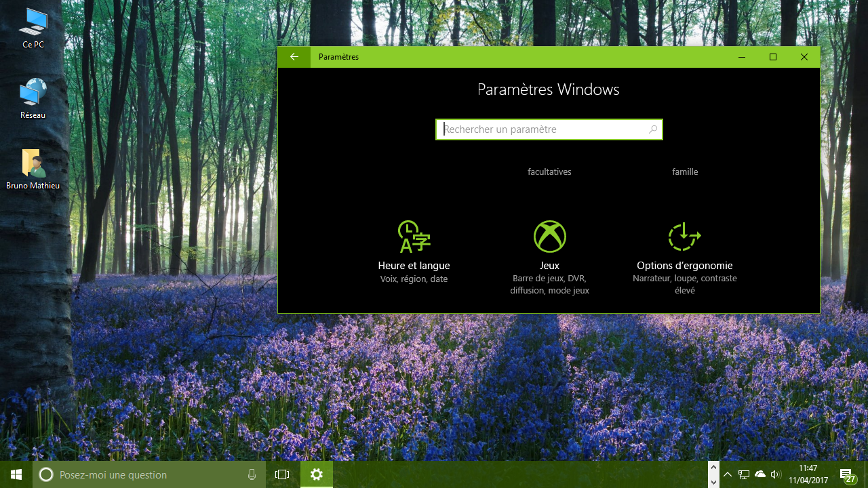Open the Start menu
Screen dimensions: 868x488
click(14, 474)
